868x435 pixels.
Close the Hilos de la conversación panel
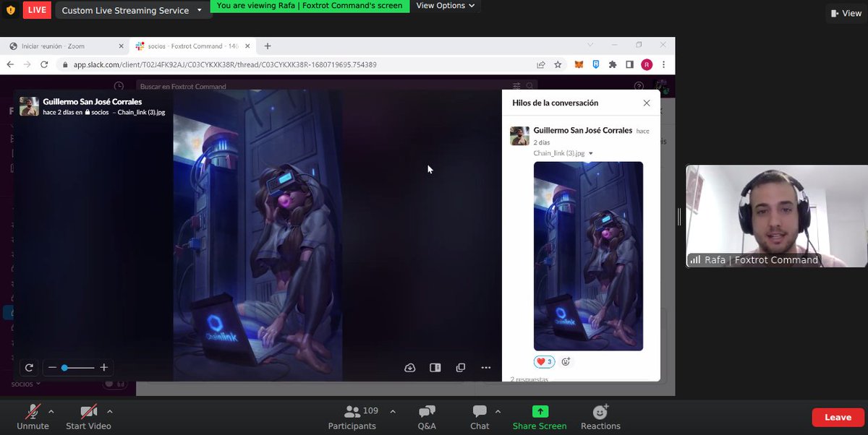pyautogui.click(x=647, y=103)
